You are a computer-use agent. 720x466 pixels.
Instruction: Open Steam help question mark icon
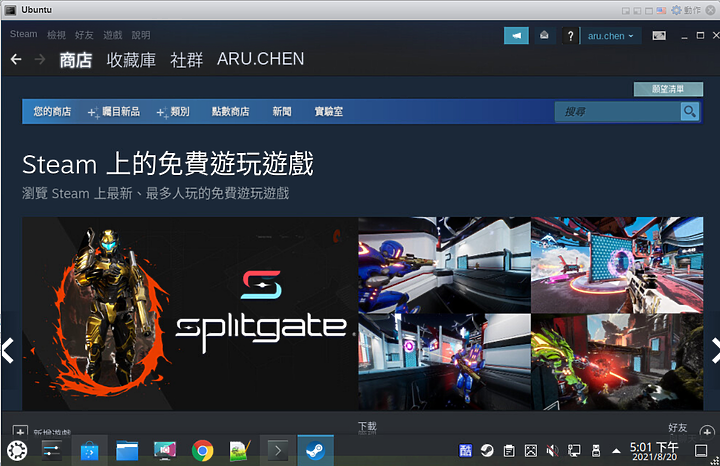click(x=570, y=36)
